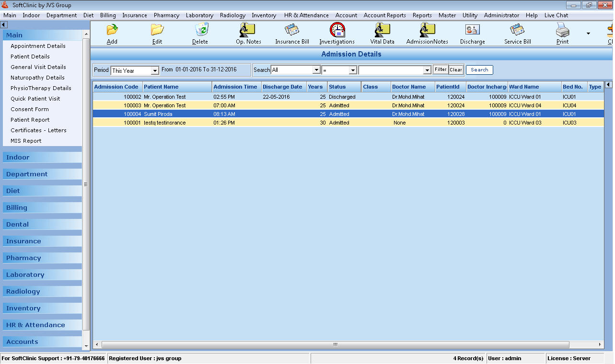Open the Service Bill toolbar icon

click(517, 30)
